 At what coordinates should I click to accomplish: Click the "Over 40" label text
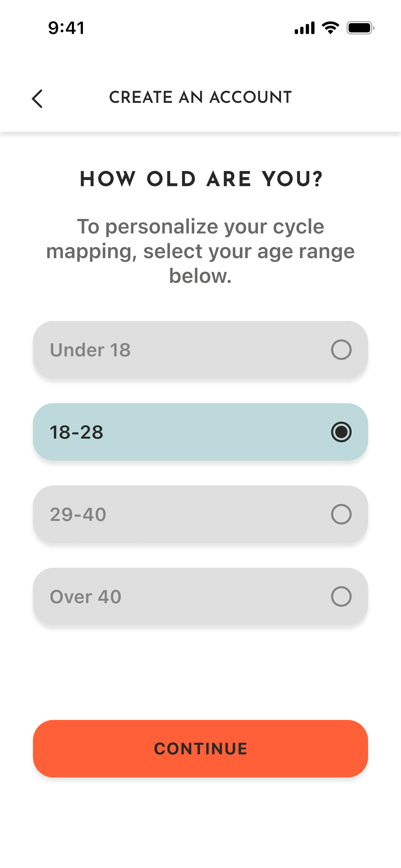coord(86,596)
